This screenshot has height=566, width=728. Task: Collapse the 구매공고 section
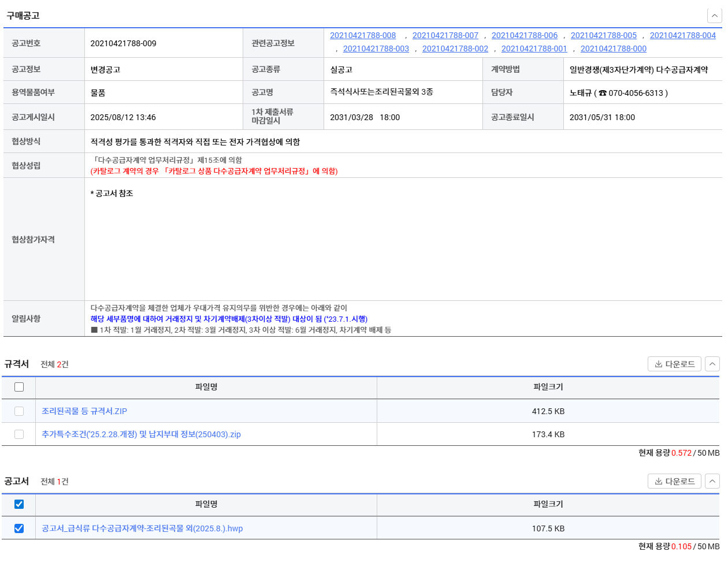coord(714,16)
